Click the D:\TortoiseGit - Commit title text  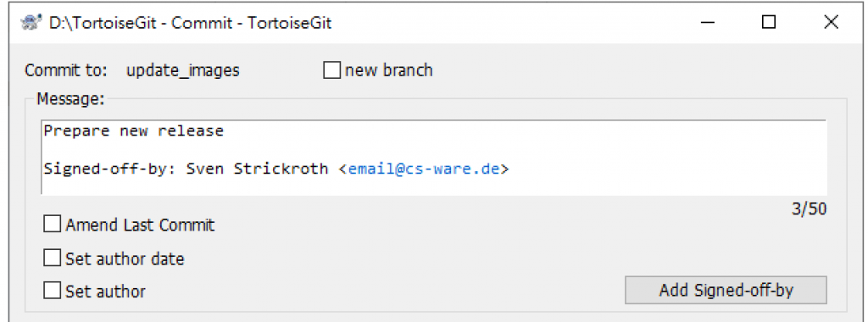[142, 23]
